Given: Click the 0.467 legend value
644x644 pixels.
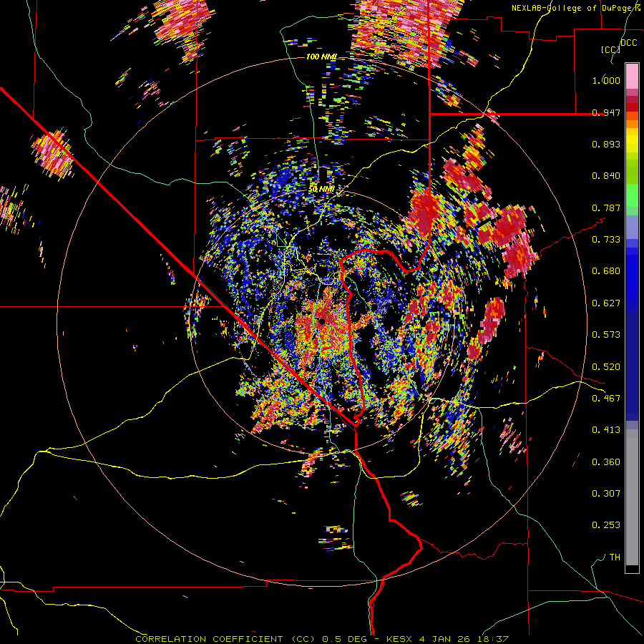Looking at the screenshot, I should click(x=606, y=399).
